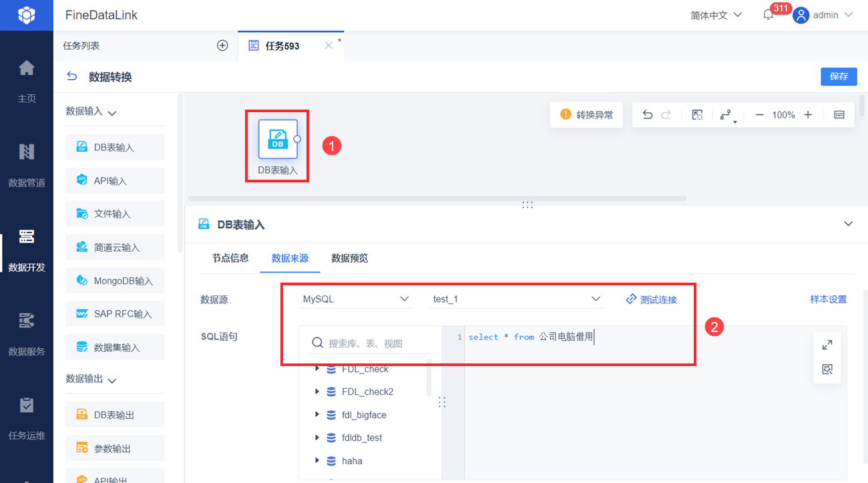Click the operator sidebar vertical scrollbar
868x483 pixels.
point(180,173)
